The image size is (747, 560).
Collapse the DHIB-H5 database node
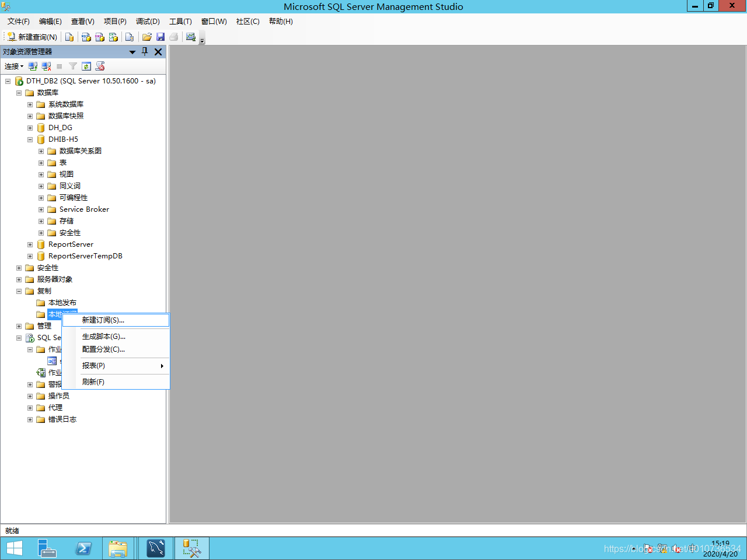pyautogui.click(x=30, y=139)
